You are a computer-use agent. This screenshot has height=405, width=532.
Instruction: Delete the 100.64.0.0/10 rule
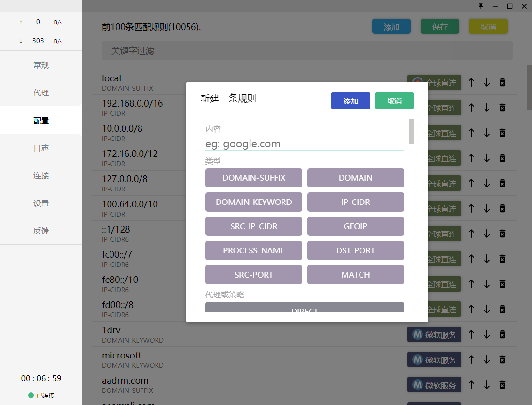point(502,208)
